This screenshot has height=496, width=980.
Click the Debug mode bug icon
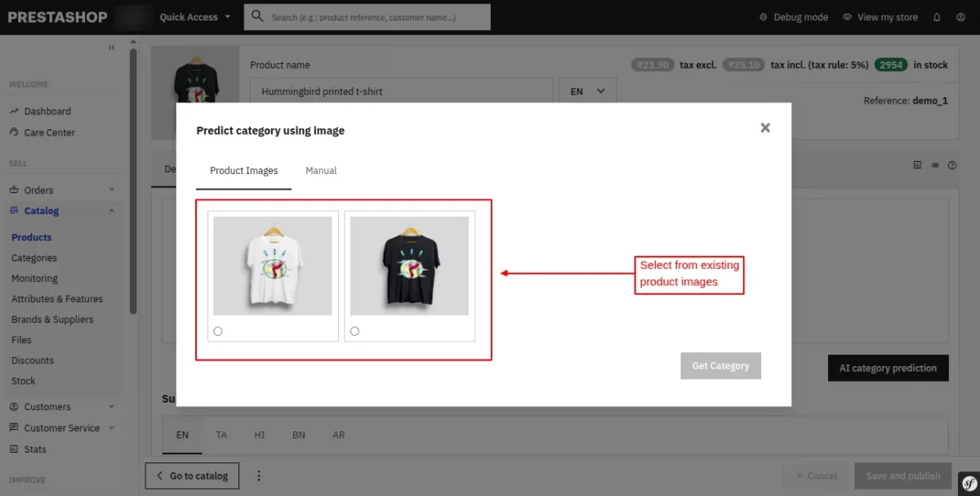[x=763, y=16]
